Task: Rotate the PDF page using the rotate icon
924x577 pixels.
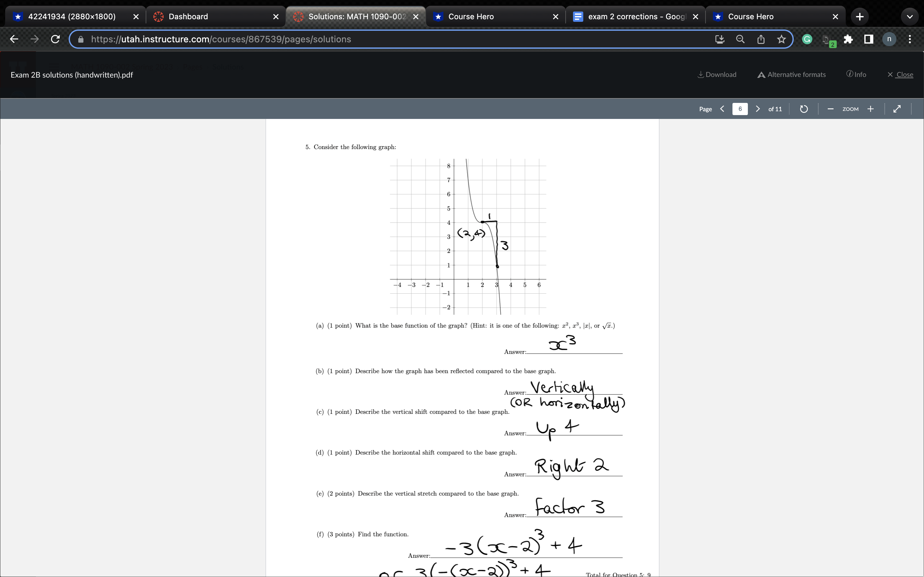Action: point(803,109)
